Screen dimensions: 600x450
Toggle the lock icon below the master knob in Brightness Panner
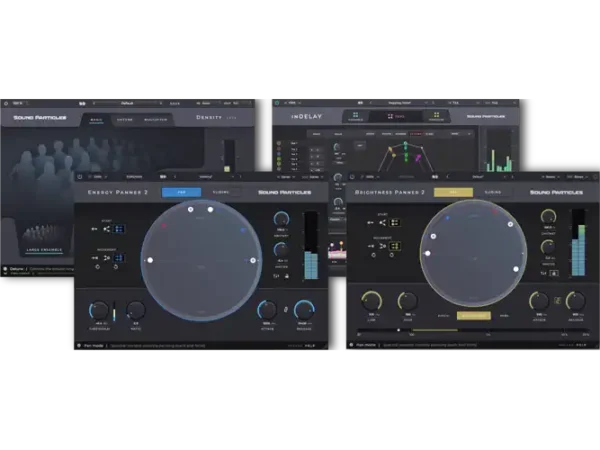(x=554, y=273)
